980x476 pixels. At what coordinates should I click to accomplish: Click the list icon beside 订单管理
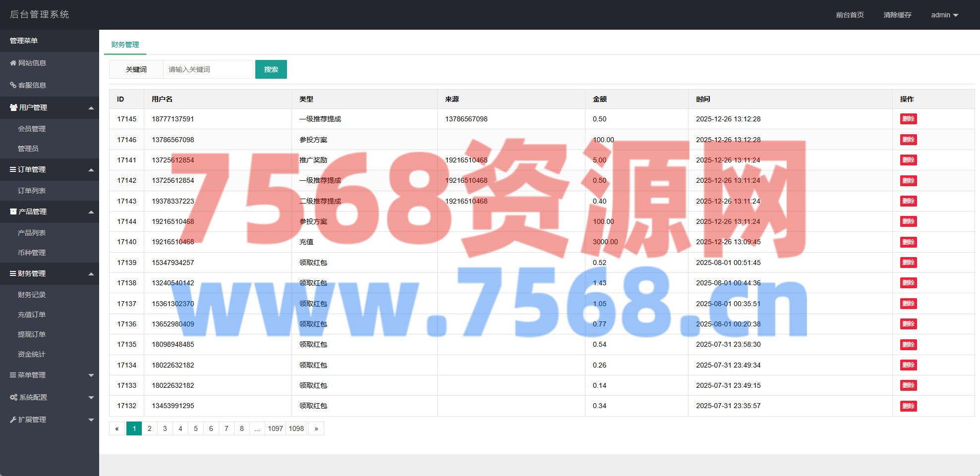click(13, 169)
